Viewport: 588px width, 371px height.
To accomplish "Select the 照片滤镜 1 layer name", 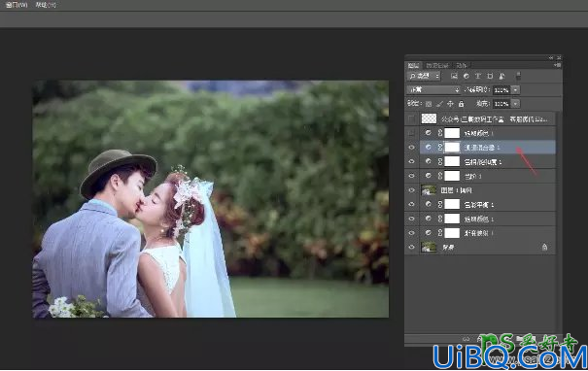I will point(479,233).
